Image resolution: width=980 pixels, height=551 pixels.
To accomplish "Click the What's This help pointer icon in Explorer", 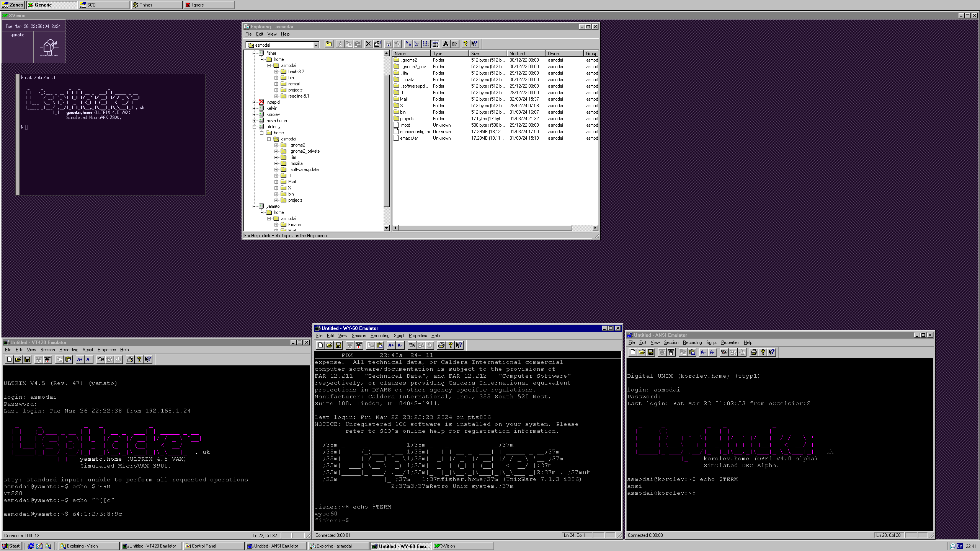I will [x=475, y=44].
